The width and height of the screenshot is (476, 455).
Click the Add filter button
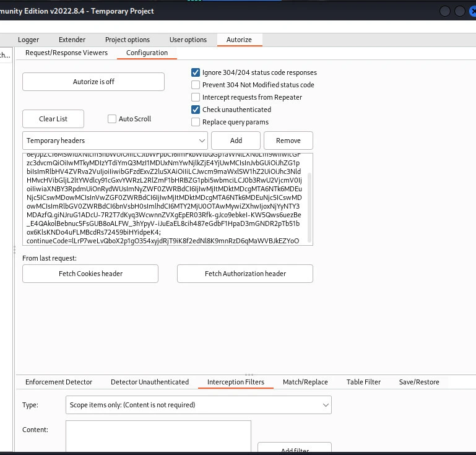(295, 448)
